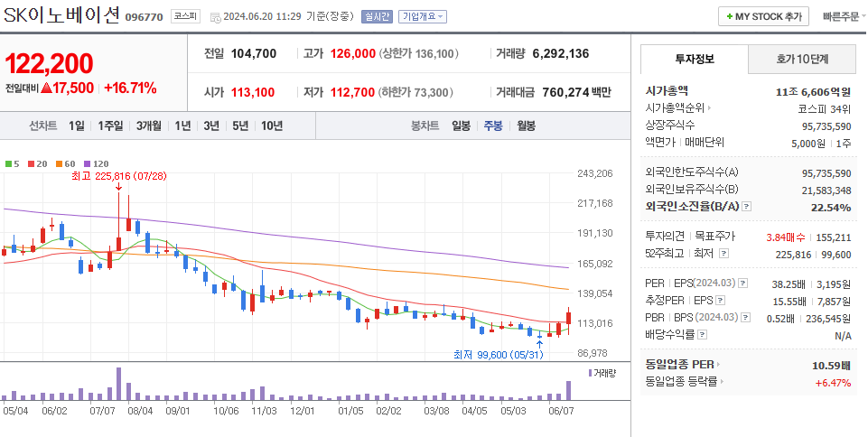Click the 저가 value 112,700
This screenshot has height=437, width=868.
click(x=352, y=92)
